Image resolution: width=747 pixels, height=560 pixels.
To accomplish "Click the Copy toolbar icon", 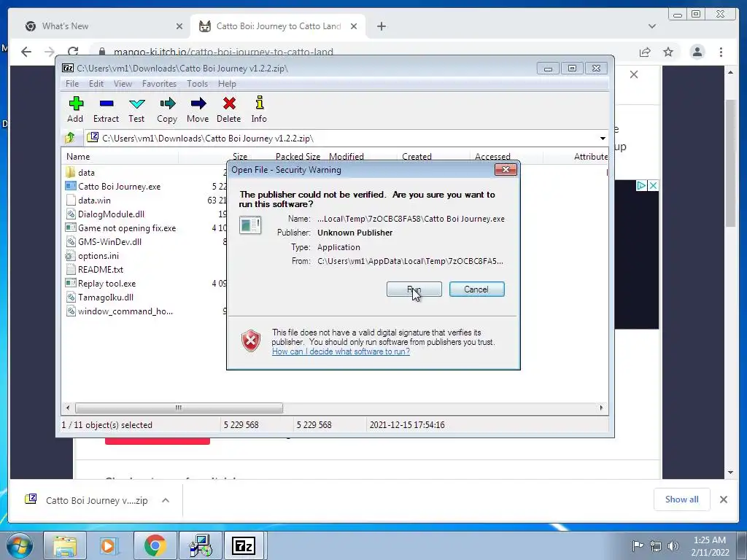I will pyautogui.click(x=167, y=109).
